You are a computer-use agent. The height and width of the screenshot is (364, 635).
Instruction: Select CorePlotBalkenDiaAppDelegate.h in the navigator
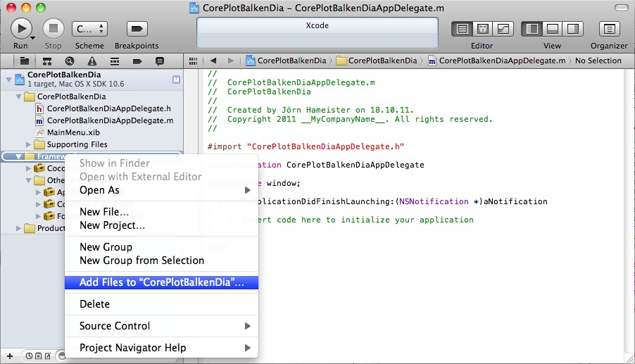point(108,108)
